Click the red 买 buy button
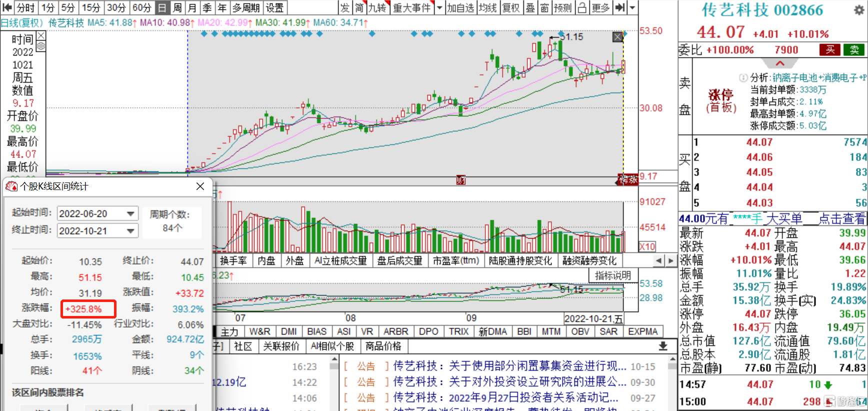 tap(830, 49)
